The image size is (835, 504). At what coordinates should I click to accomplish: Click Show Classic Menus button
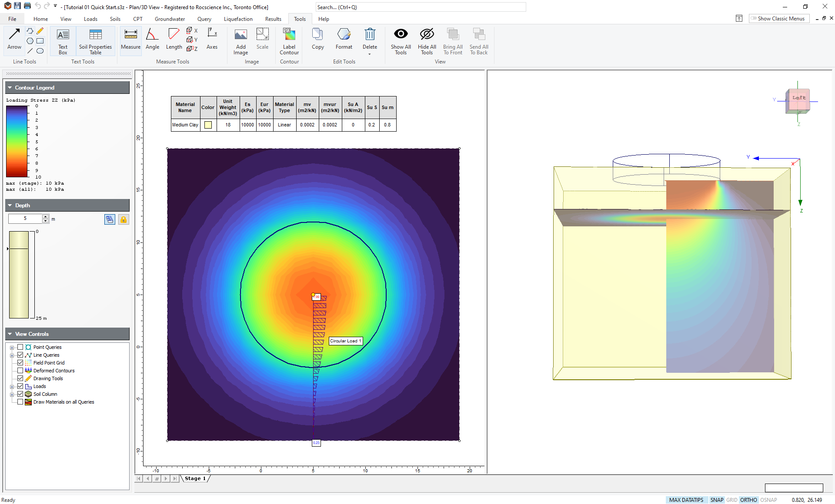click(778, 19)
